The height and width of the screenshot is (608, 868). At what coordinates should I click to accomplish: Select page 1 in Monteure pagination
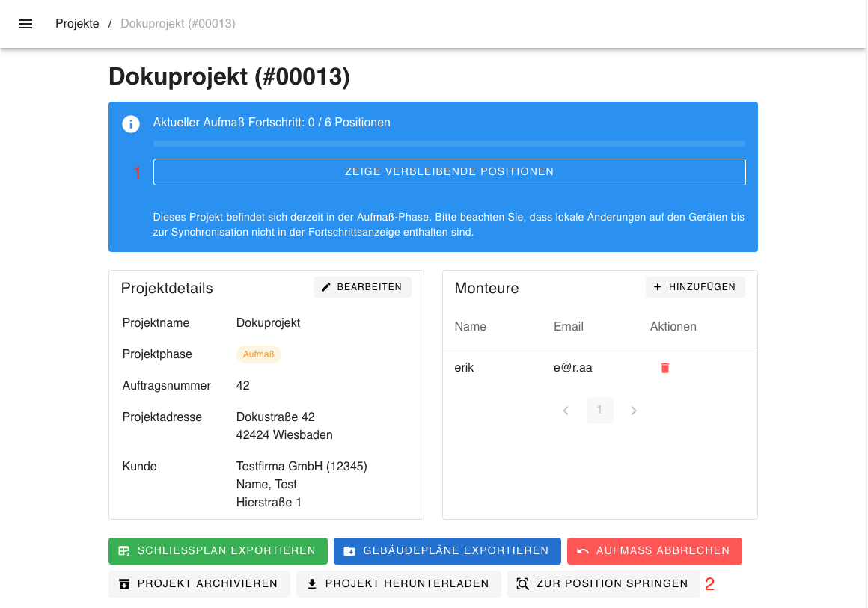click(x=600, y=411)
